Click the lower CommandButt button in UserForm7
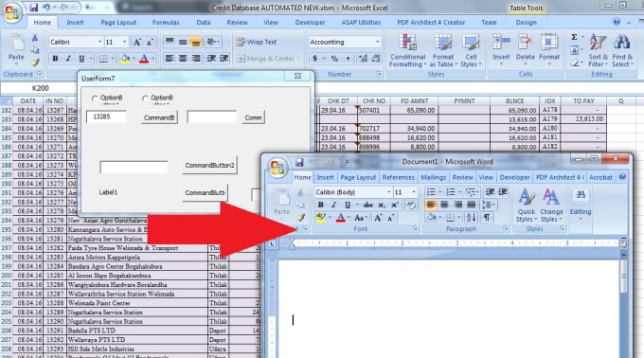The height and width of the screenshot is (358, 644). click(205, 192)
